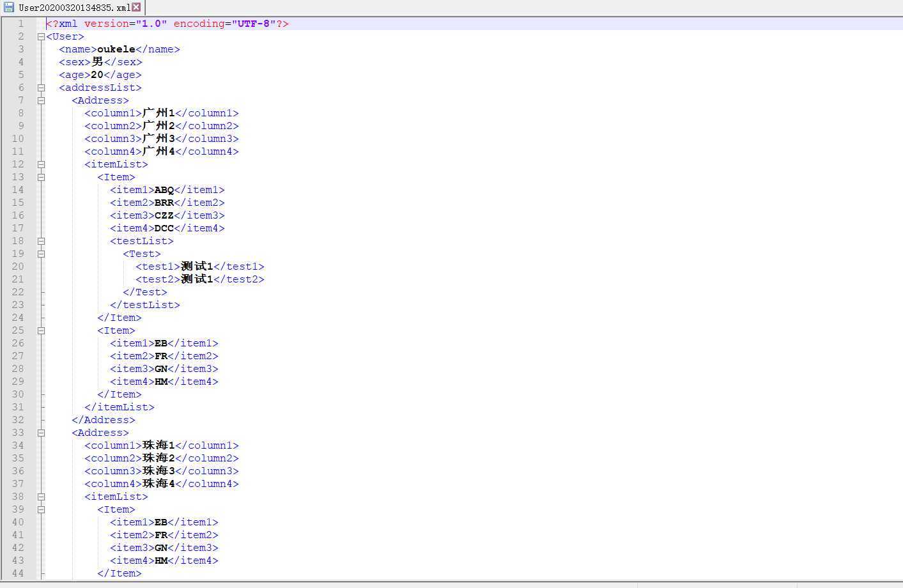
Task: Click the item2 value FR on line 41
Action: pyautogui.click(x=161, y=535)
